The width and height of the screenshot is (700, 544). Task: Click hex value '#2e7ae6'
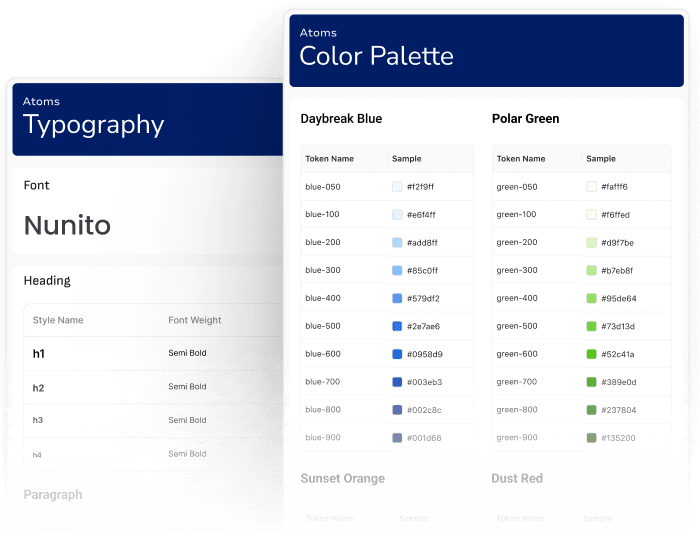click(423, 326)
